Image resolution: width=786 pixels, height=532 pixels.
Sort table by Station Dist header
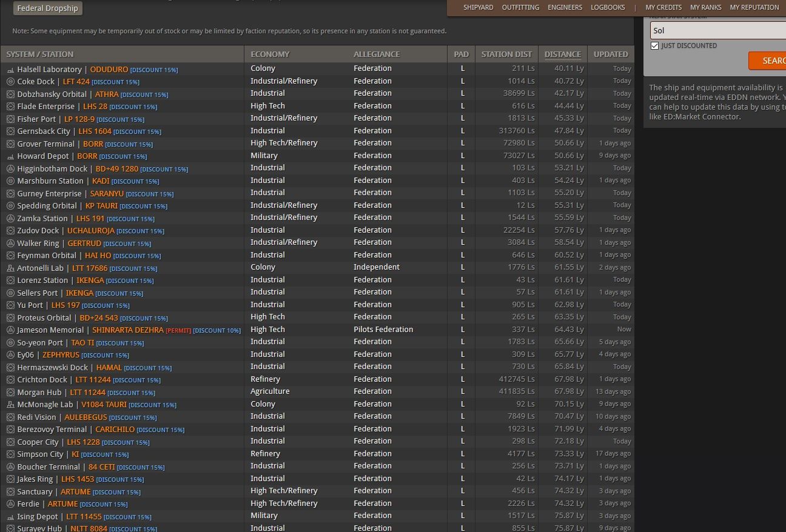506,55
